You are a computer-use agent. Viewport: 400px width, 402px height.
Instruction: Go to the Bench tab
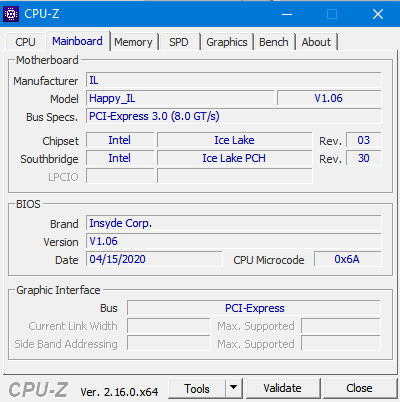pyautogui.click(x=274, y=42)
